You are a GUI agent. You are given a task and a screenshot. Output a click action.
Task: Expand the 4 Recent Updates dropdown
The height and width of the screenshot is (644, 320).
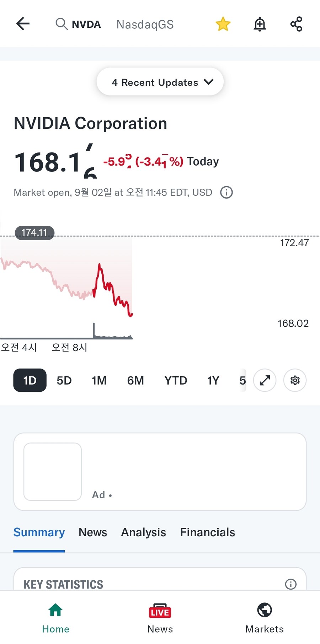click(x=160, y=82)
